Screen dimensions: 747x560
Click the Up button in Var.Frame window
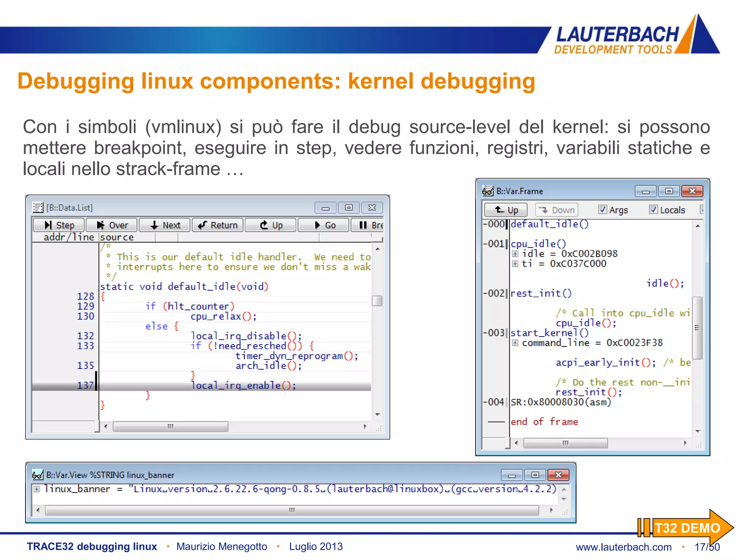pyautogui.click(x=506, y=210)
